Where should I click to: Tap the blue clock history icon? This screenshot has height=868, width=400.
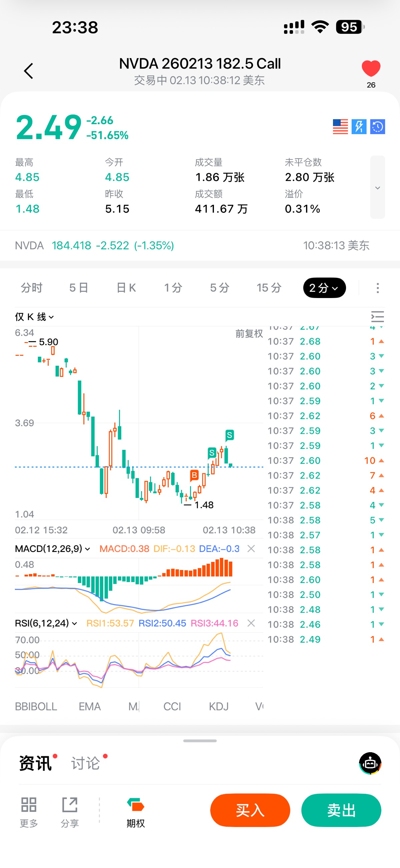coord(377,127)
